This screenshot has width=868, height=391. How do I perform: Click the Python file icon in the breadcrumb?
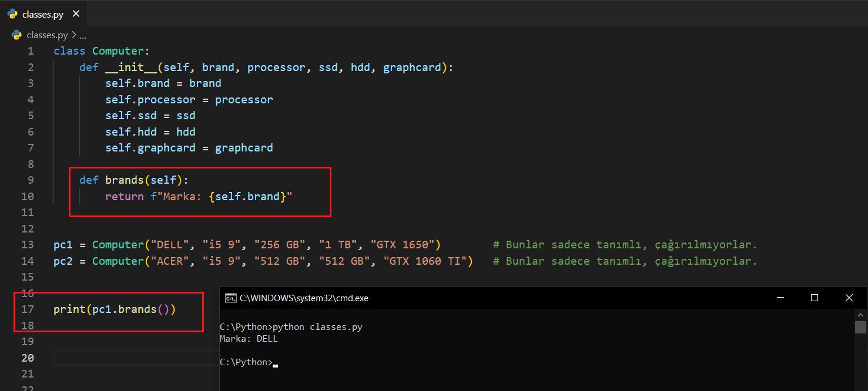point(16,35)
